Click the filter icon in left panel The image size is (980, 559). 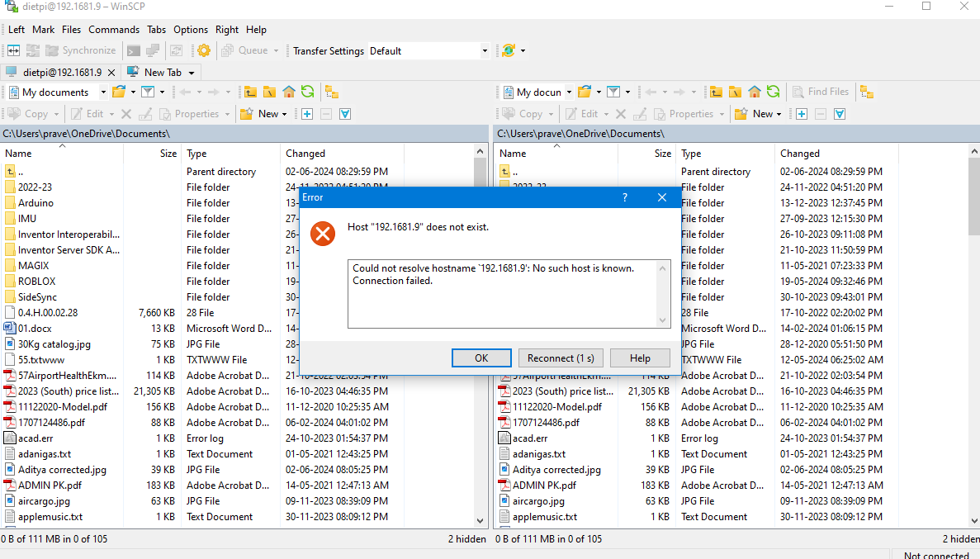148,92
